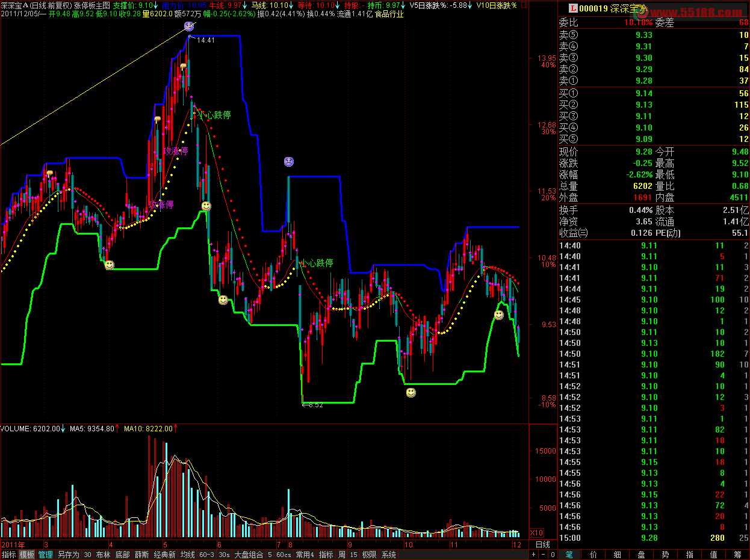750x560 pixels.
Task: Switch to the 布林 indicator tab
Action: point(104,555)
